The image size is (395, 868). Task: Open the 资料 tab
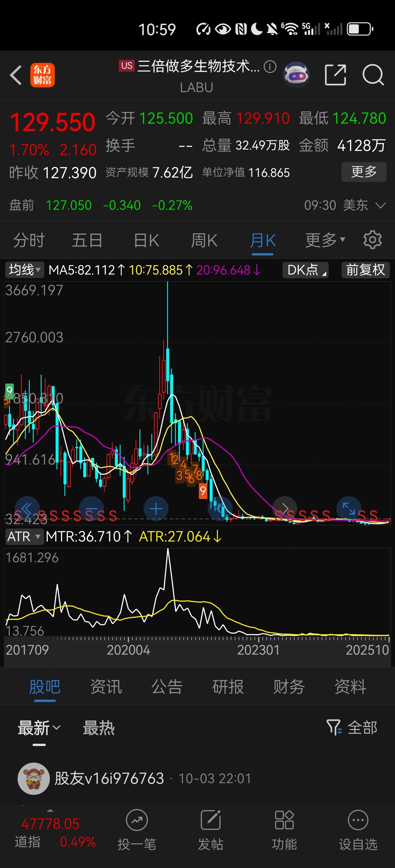(x=350, y=687)
